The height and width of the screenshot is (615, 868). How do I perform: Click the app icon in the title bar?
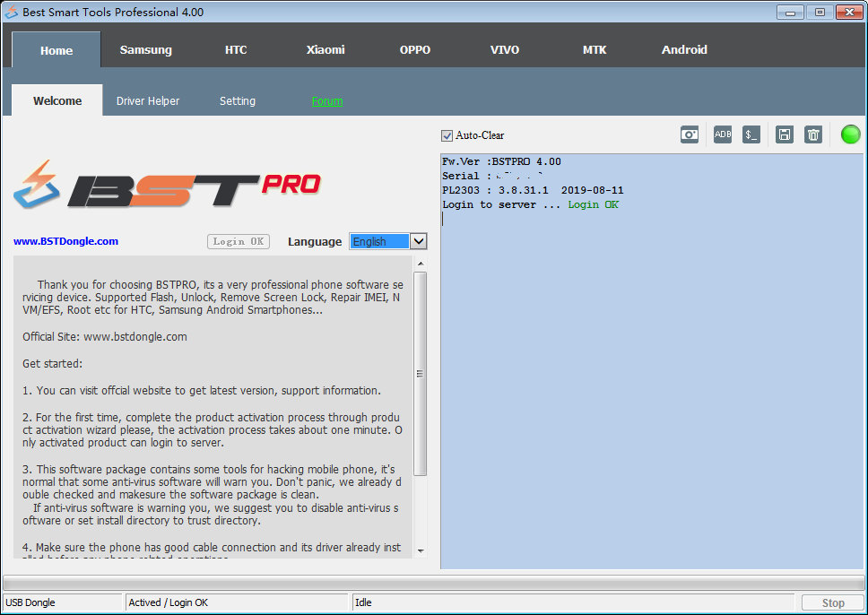point(11,12)
